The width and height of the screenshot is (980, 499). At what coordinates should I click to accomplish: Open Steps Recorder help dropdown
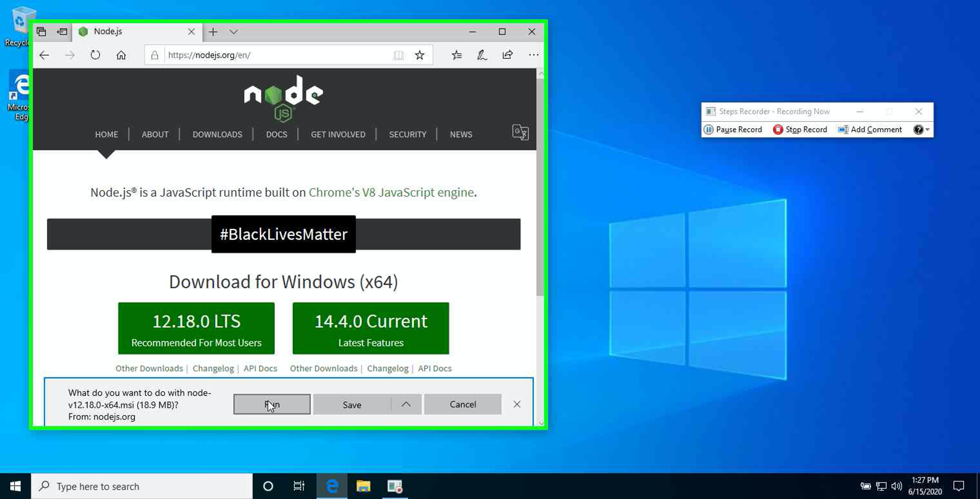(922, 129)
